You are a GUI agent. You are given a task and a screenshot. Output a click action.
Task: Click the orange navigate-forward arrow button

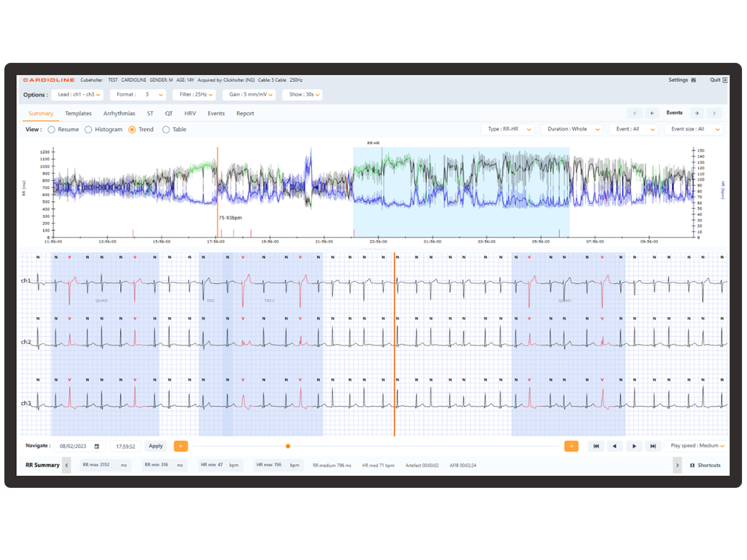click(x=571, y=446)
